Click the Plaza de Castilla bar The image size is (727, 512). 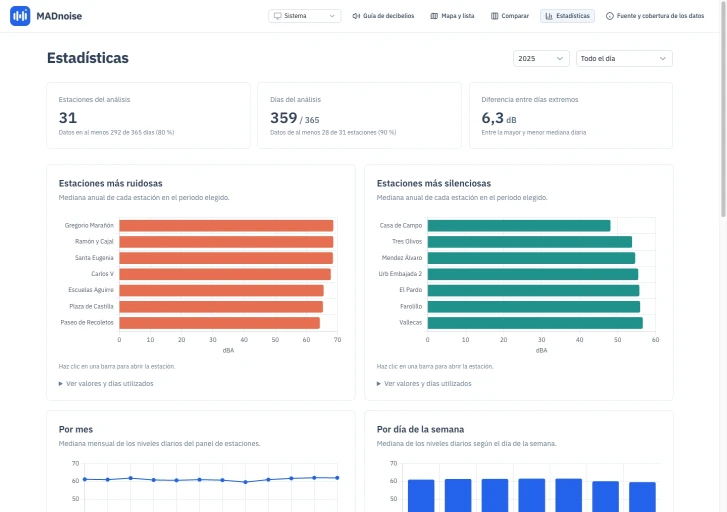coord(221,307)
